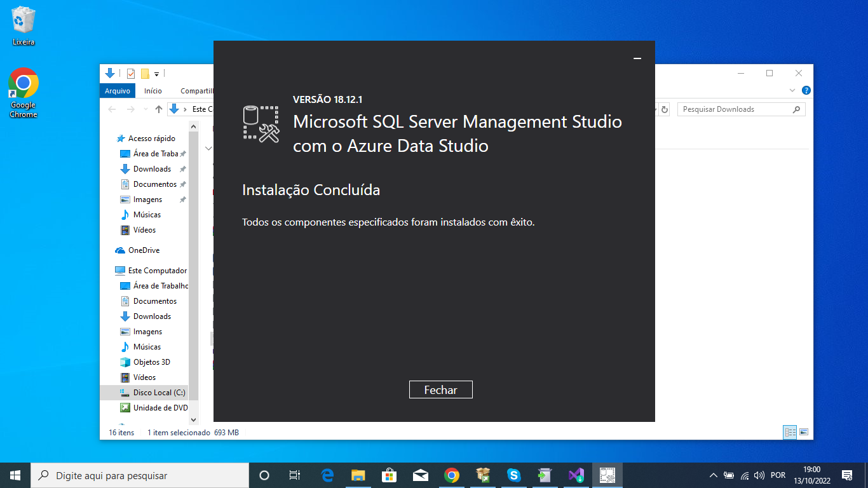Open the Compartilhar ribbon tab in Explorer
The width and height of the screenshot is (868, 488).
tap(196, 91)
